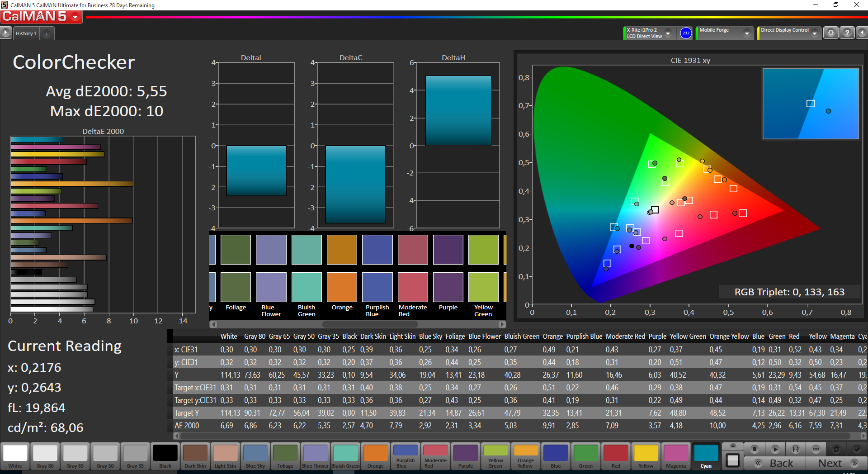Click the Target Y row label

187,413
